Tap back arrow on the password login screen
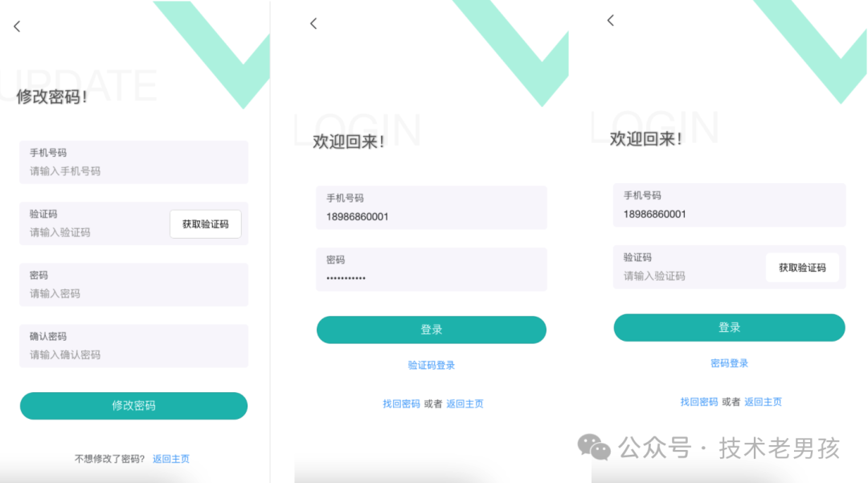Viewport: 868px width, 483px height. coord(313,23)
